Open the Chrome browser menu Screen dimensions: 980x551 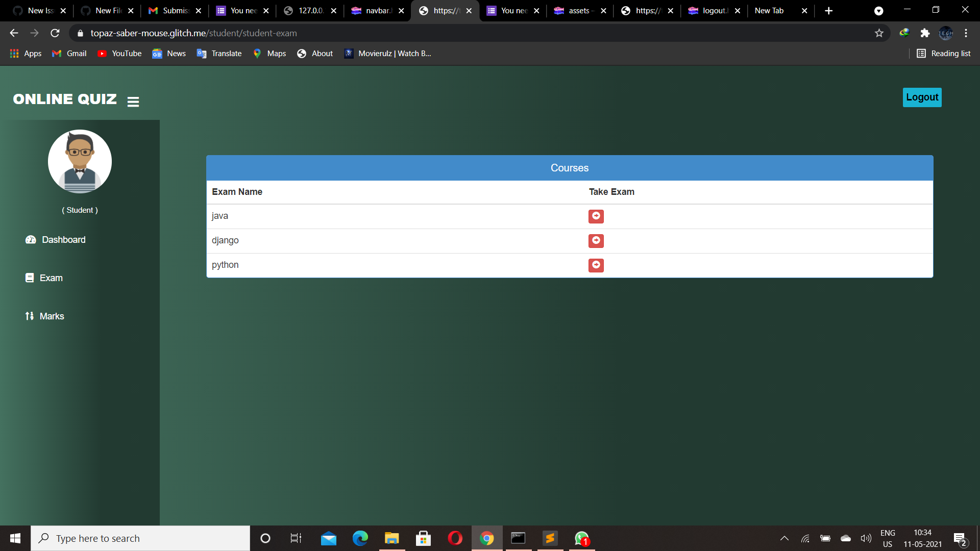pyautogui.click(x=966, y=33)
